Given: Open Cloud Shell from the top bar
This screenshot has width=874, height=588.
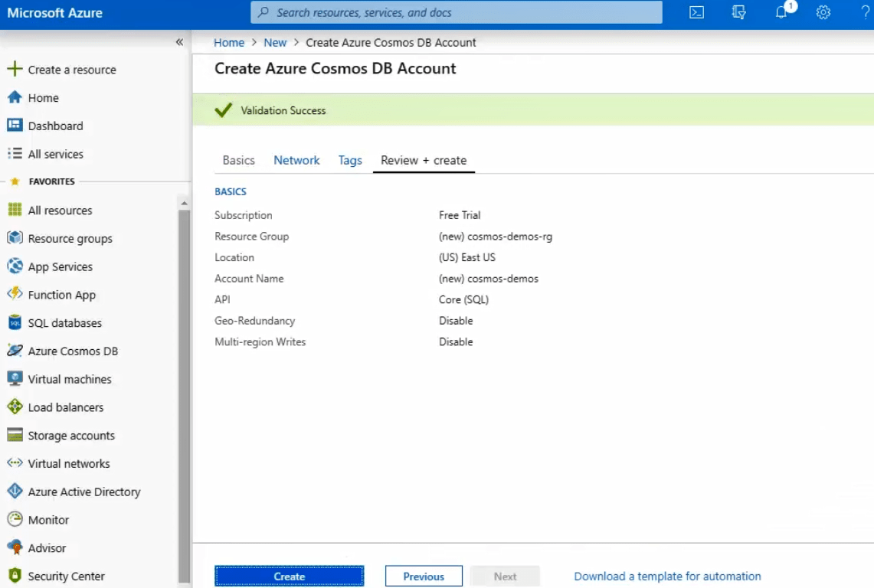Looking at the screenshot, I should pyautogui.click(x=696, y=12).
